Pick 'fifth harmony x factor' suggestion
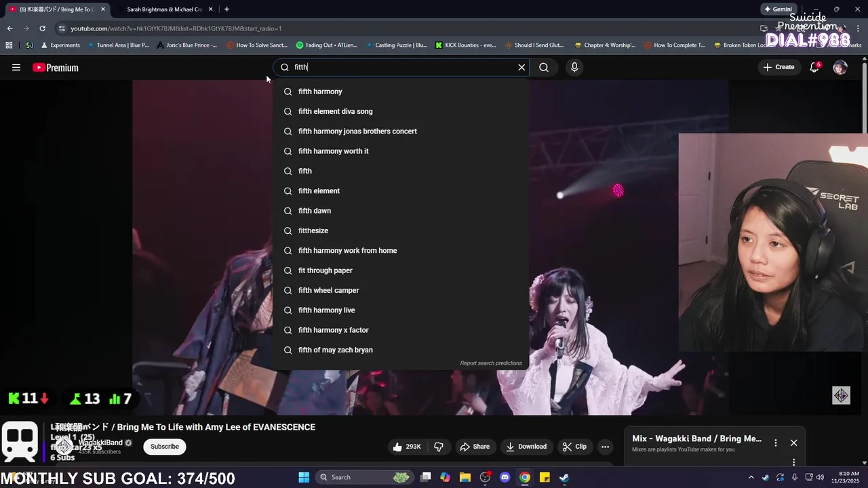 401,330
